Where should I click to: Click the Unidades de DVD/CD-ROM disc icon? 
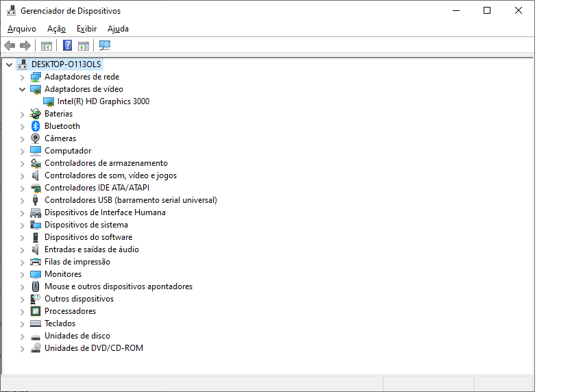pos(36,348)
